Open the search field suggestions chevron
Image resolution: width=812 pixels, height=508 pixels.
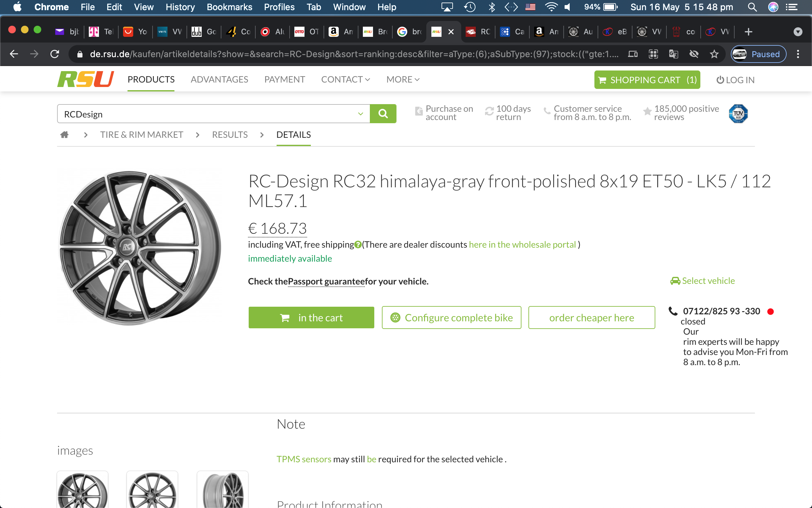360,114
